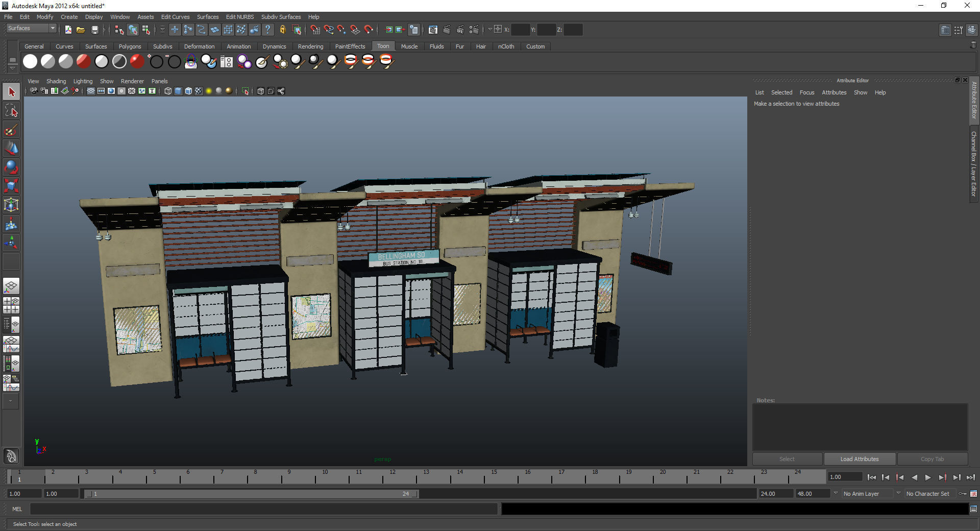Toggle Snap to Grids magnet
Viewport: 980px width, 531px height.
(x=315, y=30)
